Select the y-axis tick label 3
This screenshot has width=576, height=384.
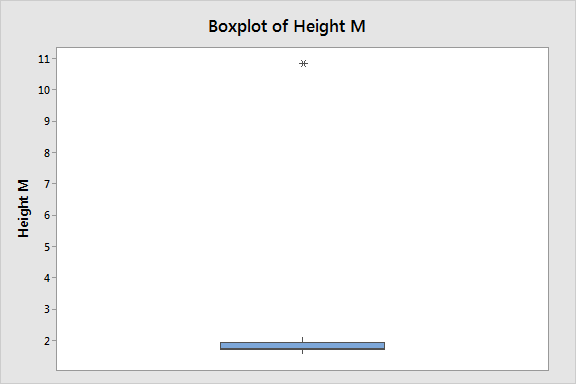tap(47, 309)
